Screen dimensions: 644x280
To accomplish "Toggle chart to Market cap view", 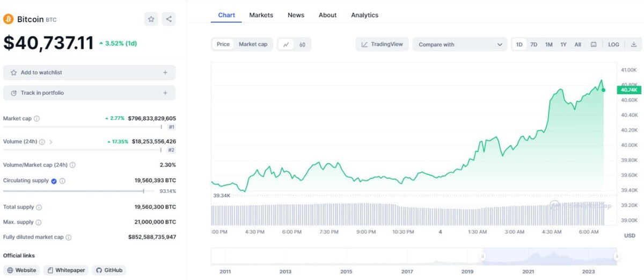I will click(253, 44).
